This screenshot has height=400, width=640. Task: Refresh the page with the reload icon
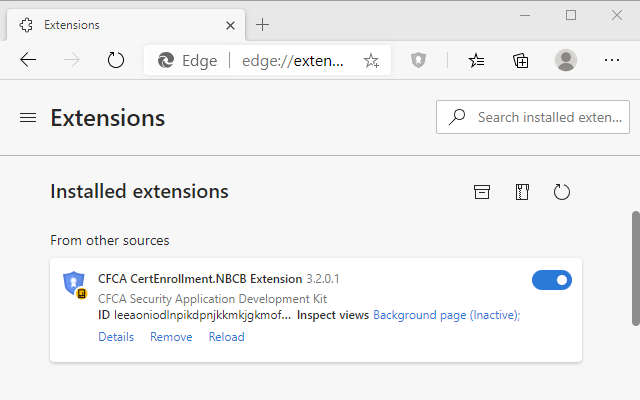(116, 60)
